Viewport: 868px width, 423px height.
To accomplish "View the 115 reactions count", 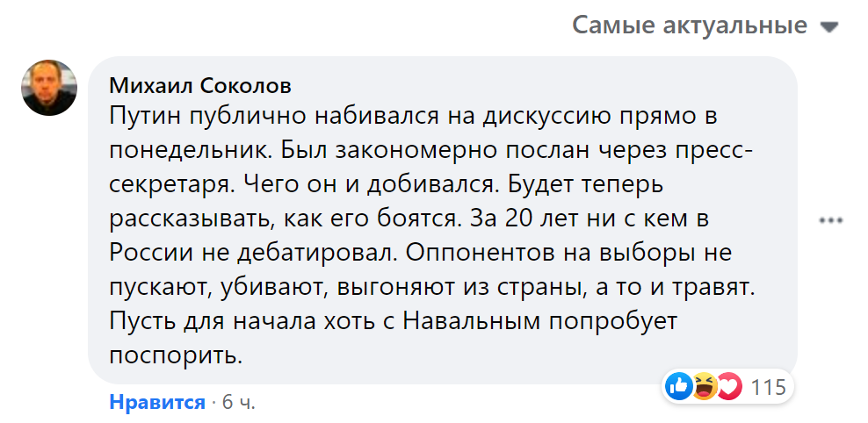I will tap(769, 386).
